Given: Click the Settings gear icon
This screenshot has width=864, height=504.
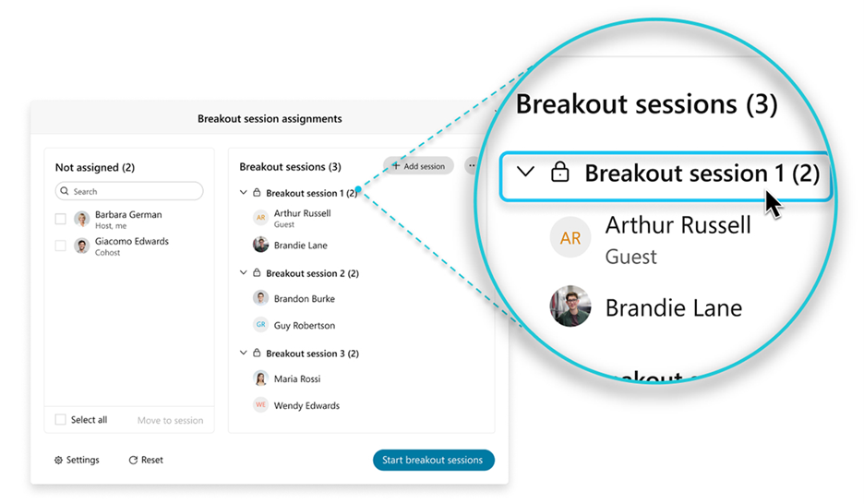Looking at the screenshot, I should [59, 460].
